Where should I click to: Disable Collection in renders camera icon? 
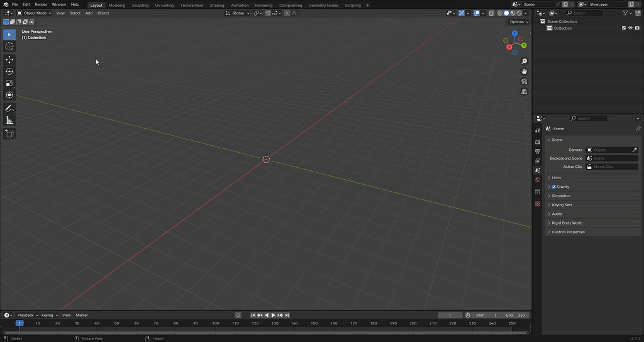coord(637,28)
